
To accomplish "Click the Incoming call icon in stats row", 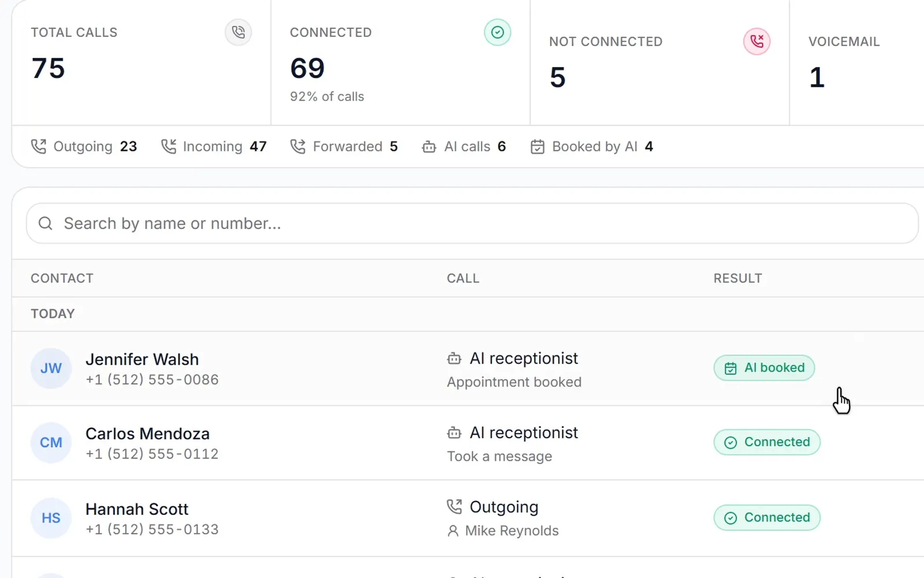I will pos(168,146).
